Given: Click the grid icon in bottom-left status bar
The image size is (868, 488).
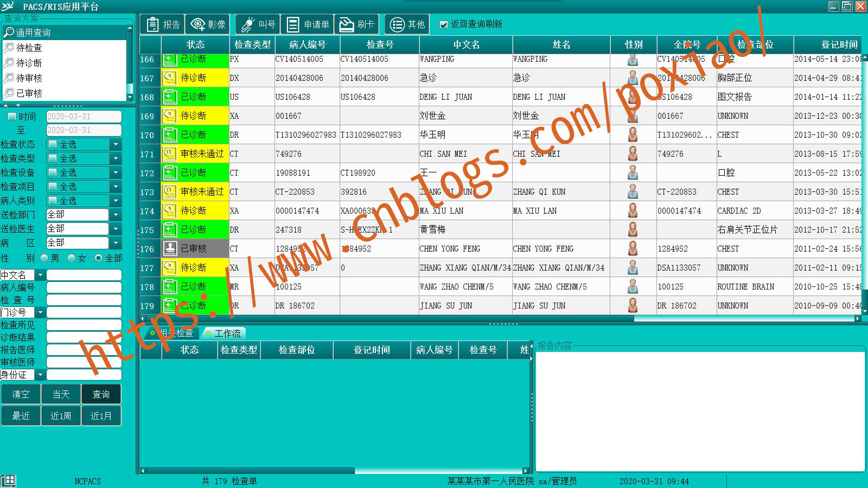Looking at the screenshot, I should pyautogui.click(x=9, y=479).
